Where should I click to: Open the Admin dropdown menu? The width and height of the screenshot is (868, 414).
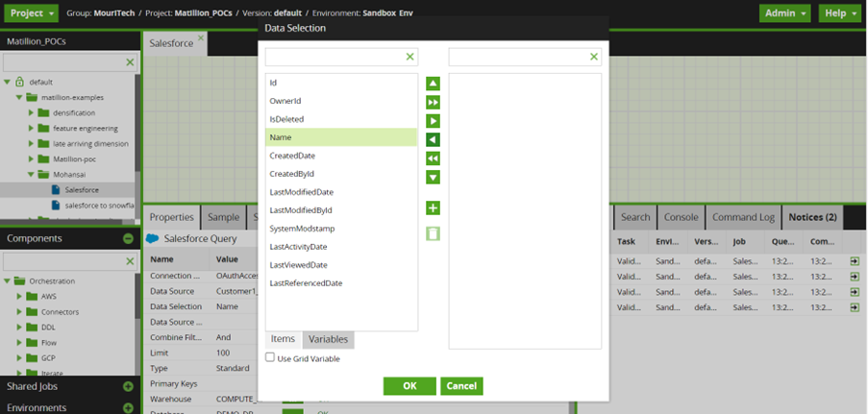784,13
